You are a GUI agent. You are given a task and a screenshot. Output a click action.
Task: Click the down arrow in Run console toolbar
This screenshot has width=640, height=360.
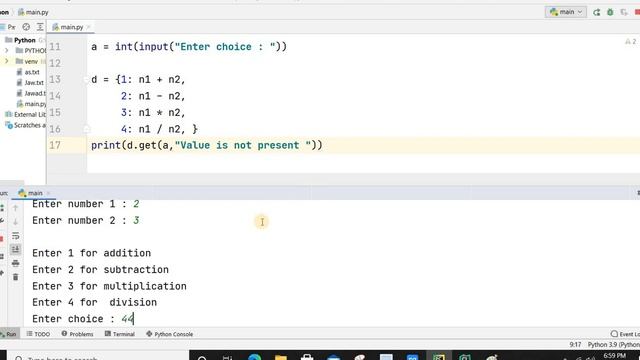[16, 222]
